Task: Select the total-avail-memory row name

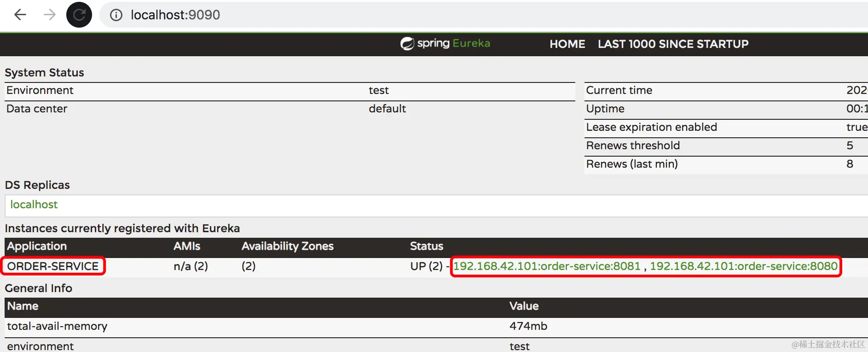Action: pos(57,326)
